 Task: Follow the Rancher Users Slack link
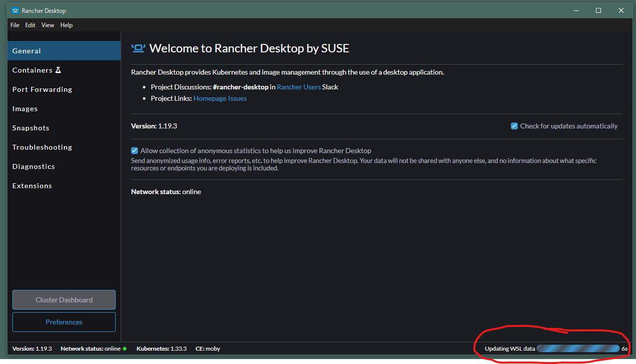pos(299,87)
